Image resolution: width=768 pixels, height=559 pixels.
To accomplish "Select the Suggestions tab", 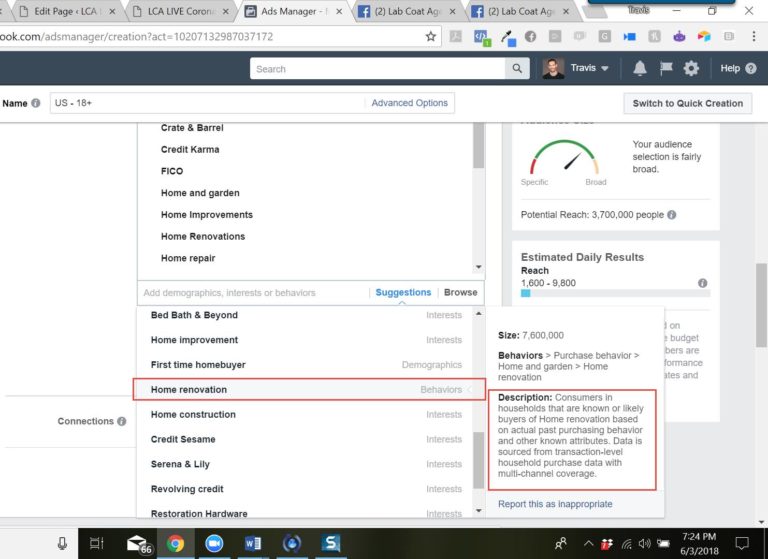I will (403, 292).
